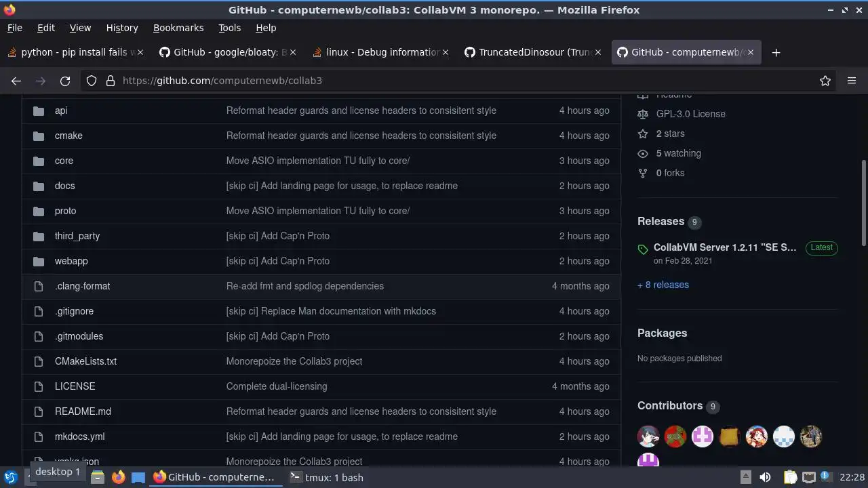
Task: Launch Firefox from the taskbar launcher
Action: 118,477
